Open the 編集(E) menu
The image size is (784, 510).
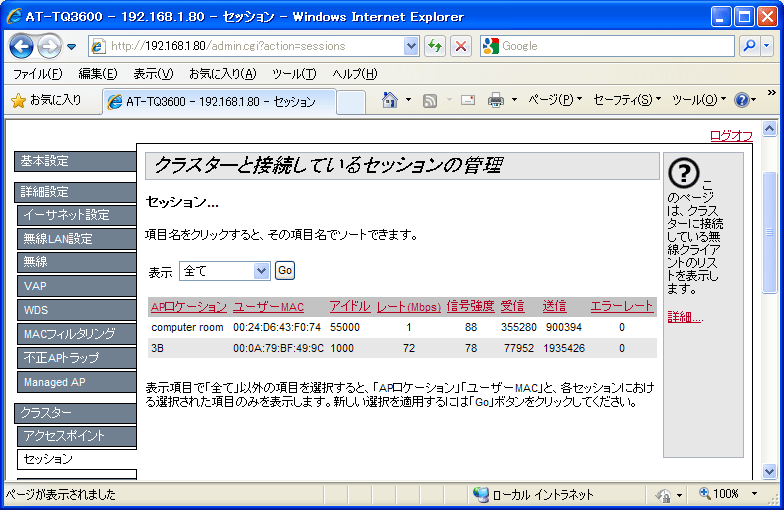(x=98, y=74)
